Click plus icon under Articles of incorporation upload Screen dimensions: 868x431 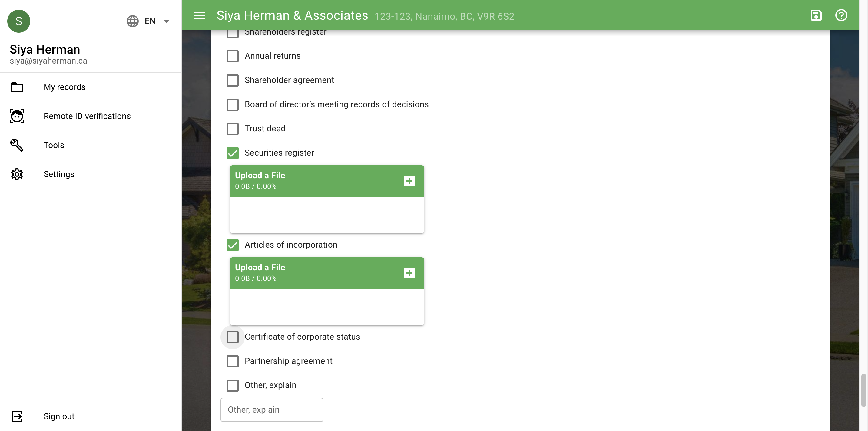(409, 273)
